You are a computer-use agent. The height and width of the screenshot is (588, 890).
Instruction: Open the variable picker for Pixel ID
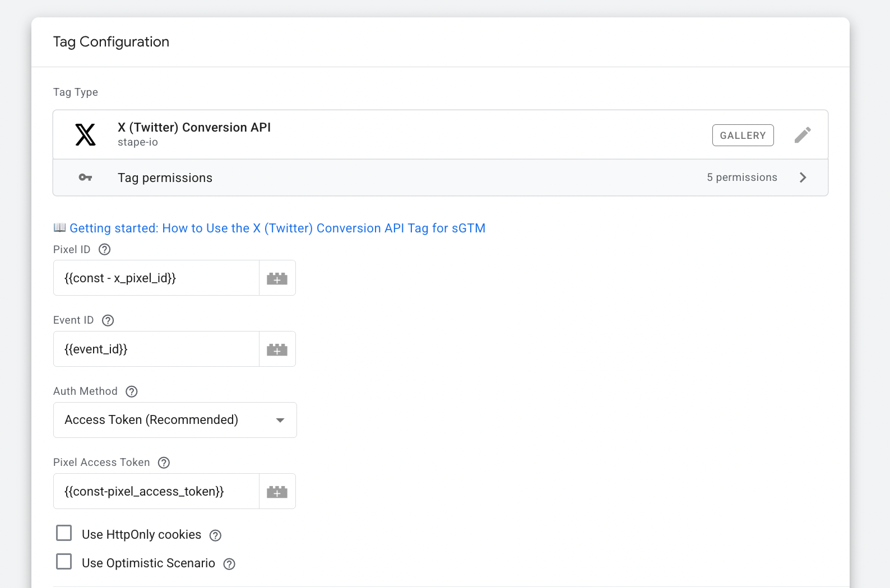tap(277, 278)
